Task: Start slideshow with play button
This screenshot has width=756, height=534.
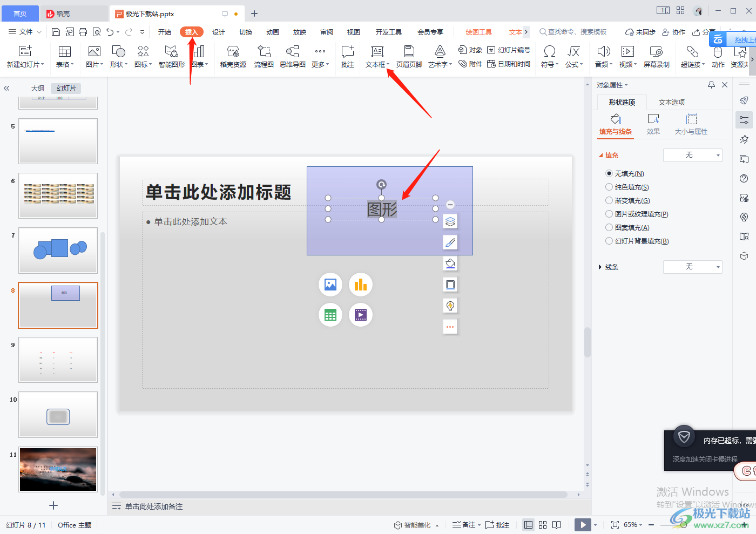Action: pyautogui.click(x=583, y=525)
